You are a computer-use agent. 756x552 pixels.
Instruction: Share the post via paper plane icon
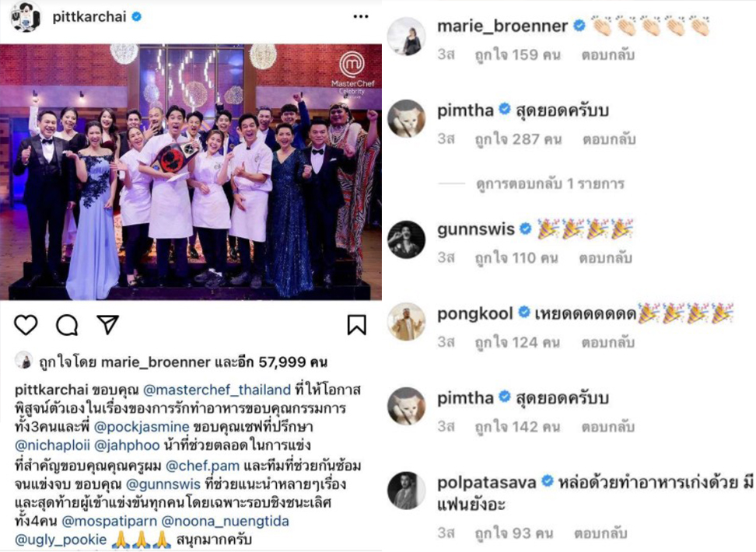pos(107,324)
